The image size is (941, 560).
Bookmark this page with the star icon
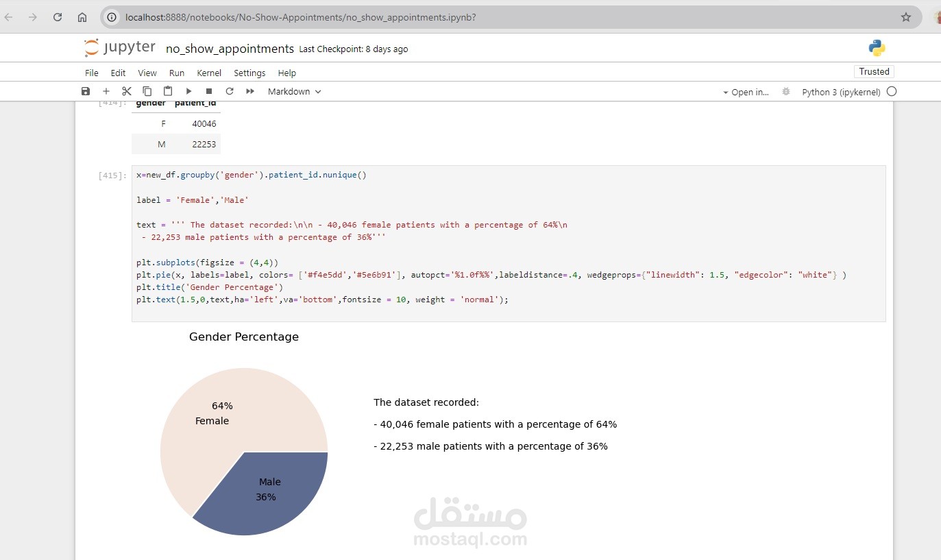(x=906, y=17)
